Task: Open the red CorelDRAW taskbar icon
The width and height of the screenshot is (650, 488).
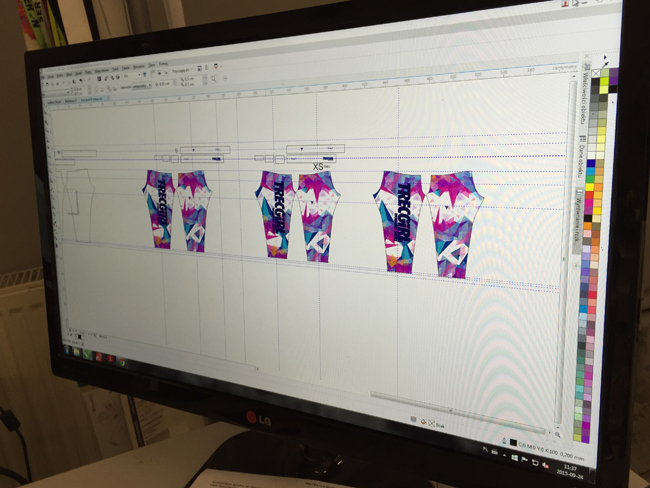Action: [99, 357]
